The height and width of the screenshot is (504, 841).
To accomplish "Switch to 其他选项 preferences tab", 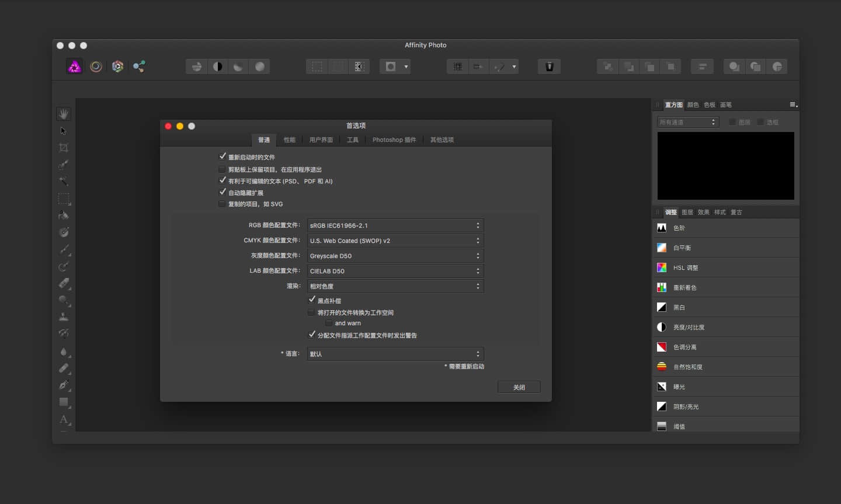I will 442,140.
